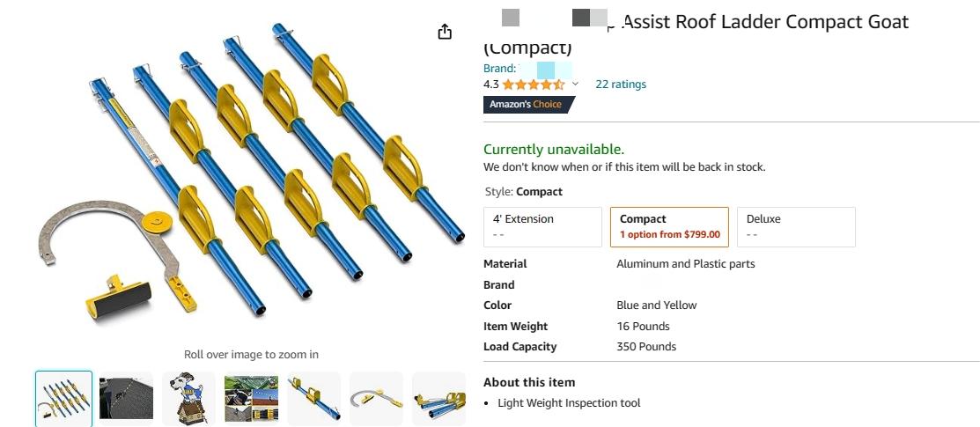Click the 1 option from $799.00 text

[669, 235]
